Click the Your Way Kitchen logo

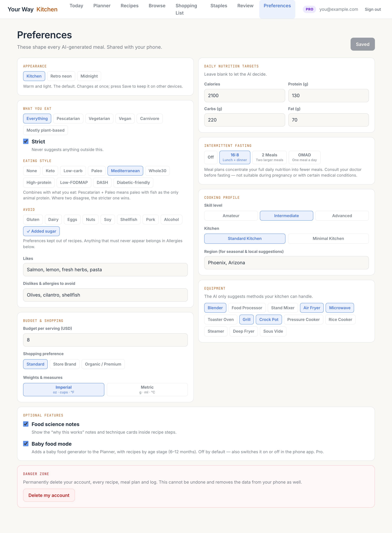coord(33,9)
